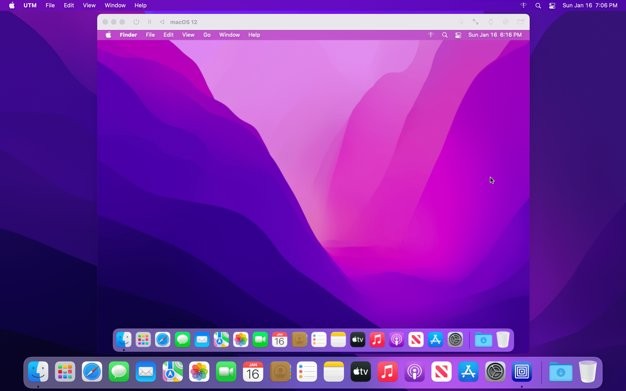The height and width of the screenshot is (391, 626).
Task: Click the restart triangle icon beside macOS 12
Action: tap(162, 22)
